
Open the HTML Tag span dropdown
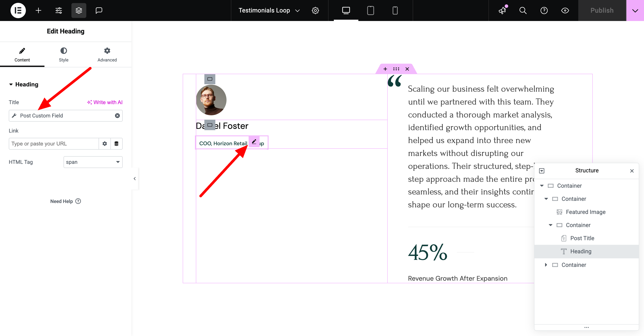[x=93, y=162]
